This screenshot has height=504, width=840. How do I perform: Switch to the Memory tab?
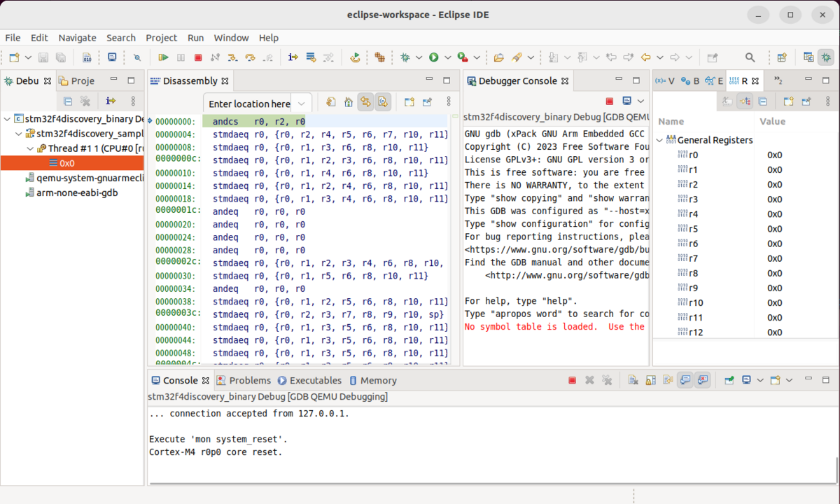372,380
